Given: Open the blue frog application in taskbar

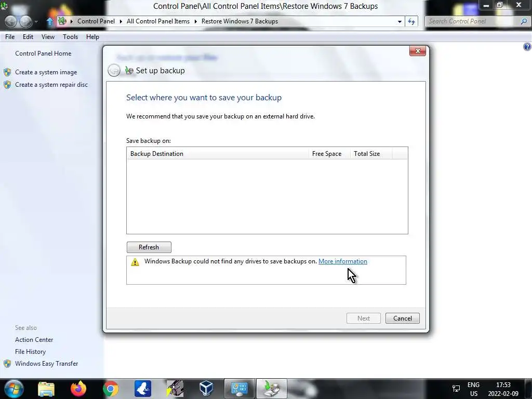Looking at the screenshot, I should pyautogui.click(x=142, y=389).
